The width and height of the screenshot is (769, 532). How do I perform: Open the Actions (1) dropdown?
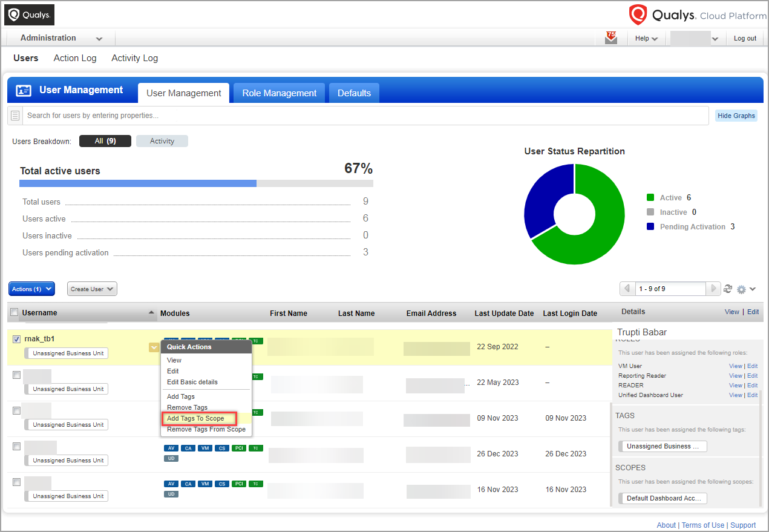[31, 289]
